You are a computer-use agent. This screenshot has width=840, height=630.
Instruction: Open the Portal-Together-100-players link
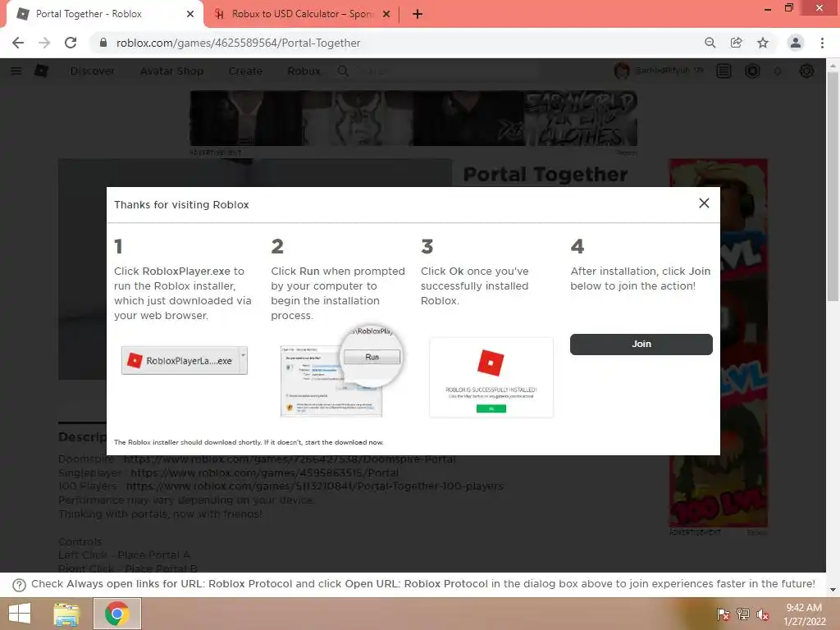[314, 486]
